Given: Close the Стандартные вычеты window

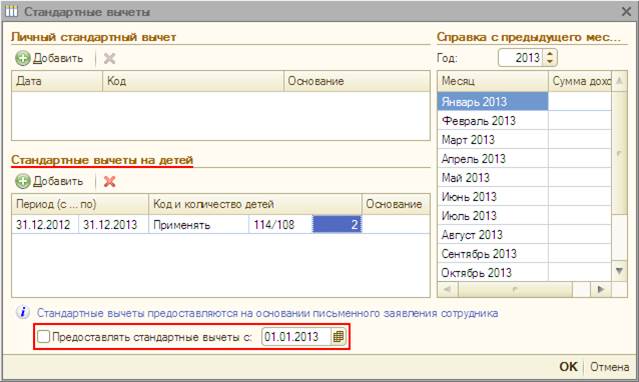Looking at the screenshot, I should [626, 11].
